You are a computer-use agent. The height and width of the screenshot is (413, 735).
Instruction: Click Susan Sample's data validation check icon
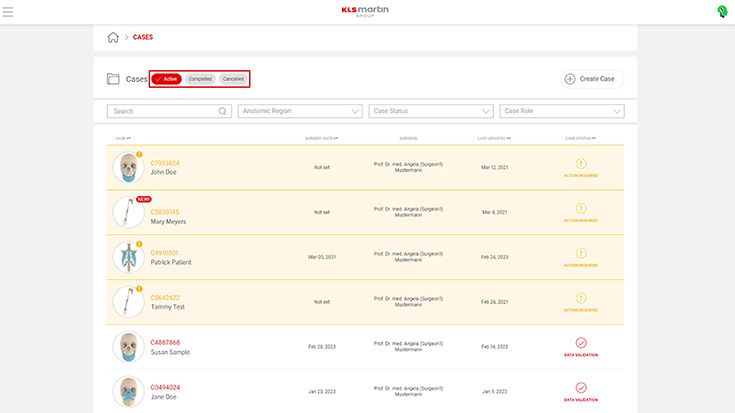[581, 342]
